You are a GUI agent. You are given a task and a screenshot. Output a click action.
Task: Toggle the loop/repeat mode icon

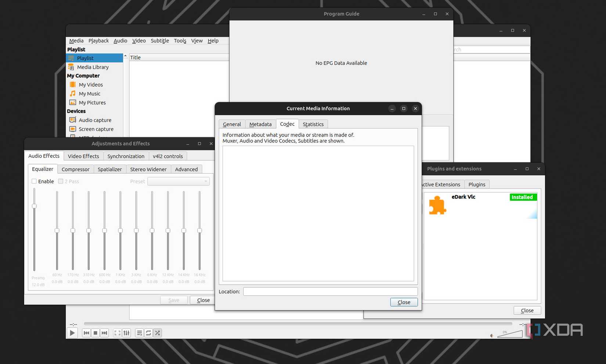pos(148,333)
